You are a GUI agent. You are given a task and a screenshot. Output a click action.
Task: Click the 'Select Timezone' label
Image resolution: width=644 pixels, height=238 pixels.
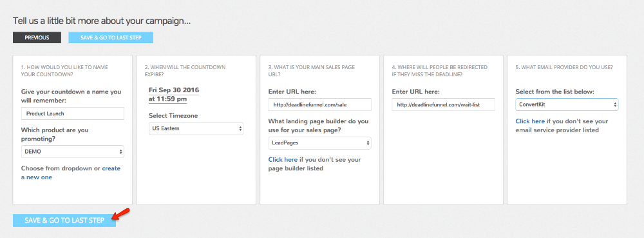click(x=173, y=116)
